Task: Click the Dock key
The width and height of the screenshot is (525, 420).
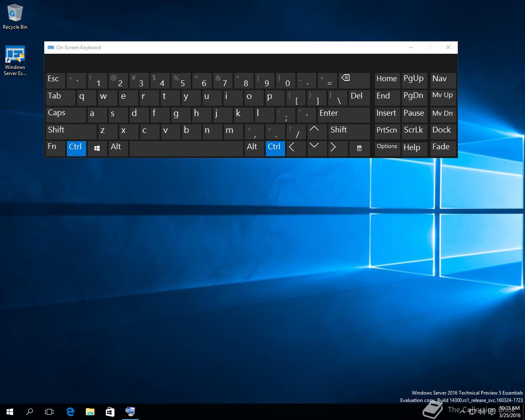Action: pos(443,132)
